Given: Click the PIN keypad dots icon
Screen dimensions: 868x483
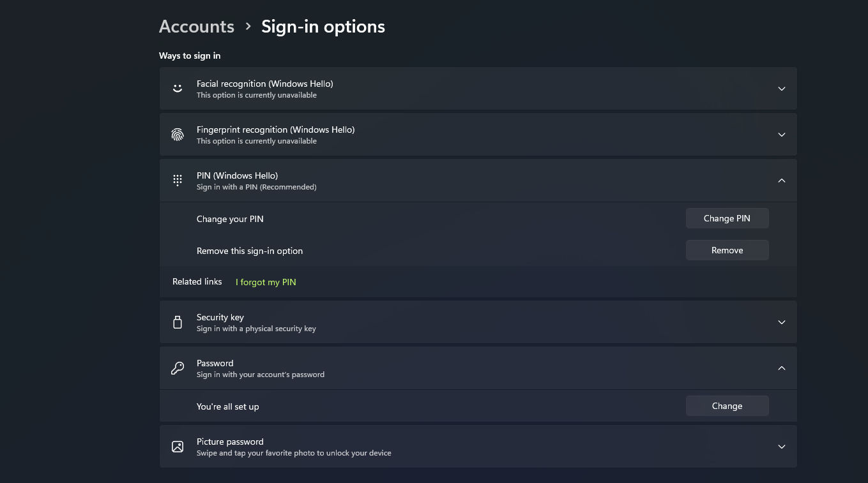Looking at the screenshot, I should (178, 181).
